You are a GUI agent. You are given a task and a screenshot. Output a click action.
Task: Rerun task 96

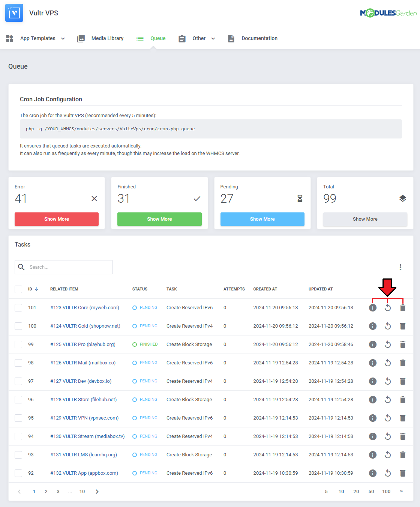coord(388,400)
